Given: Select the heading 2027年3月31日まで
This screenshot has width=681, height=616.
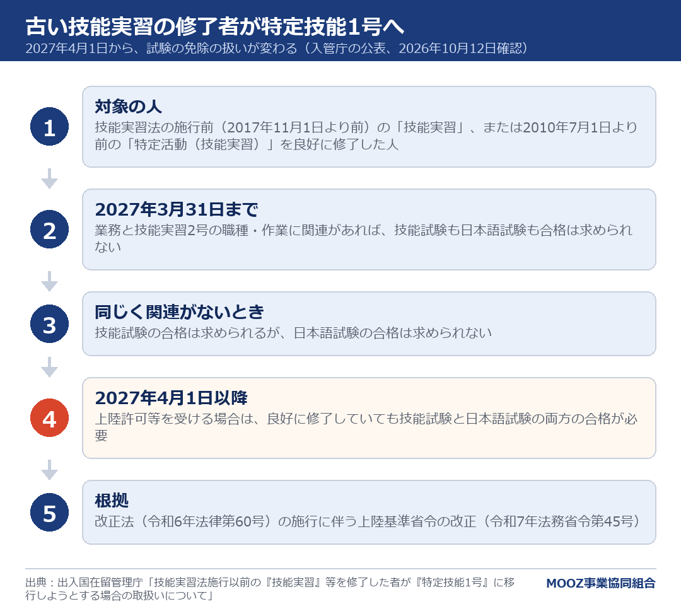Looking at the screenshot, I should pos(177,209).
